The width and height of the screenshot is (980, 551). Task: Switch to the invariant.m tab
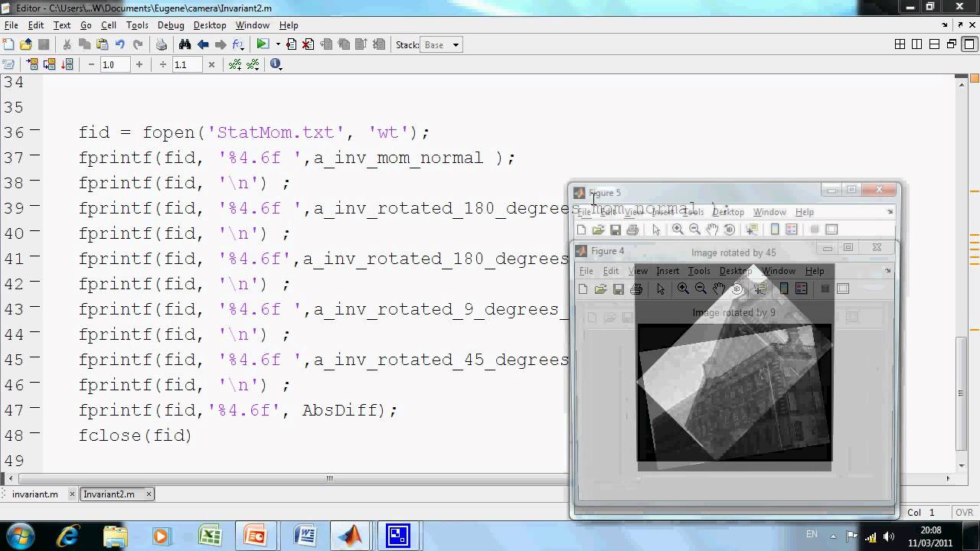(35, 494)
